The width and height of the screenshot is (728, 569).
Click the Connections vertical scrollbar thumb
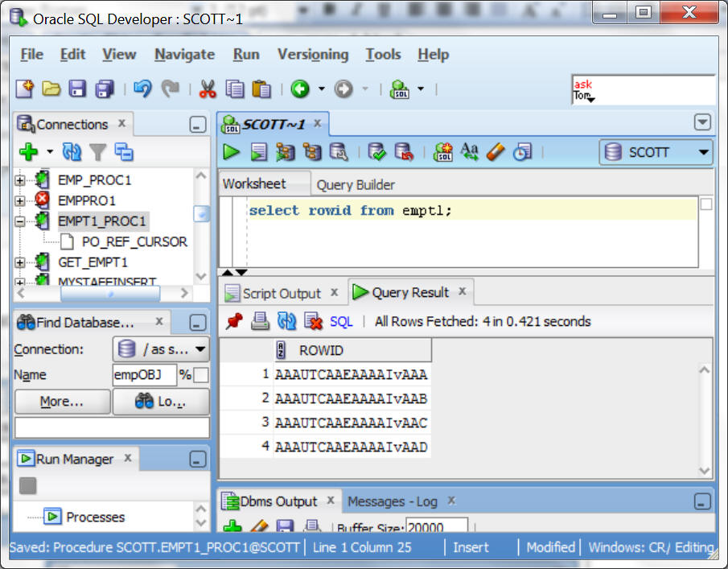tap(201, 213)
